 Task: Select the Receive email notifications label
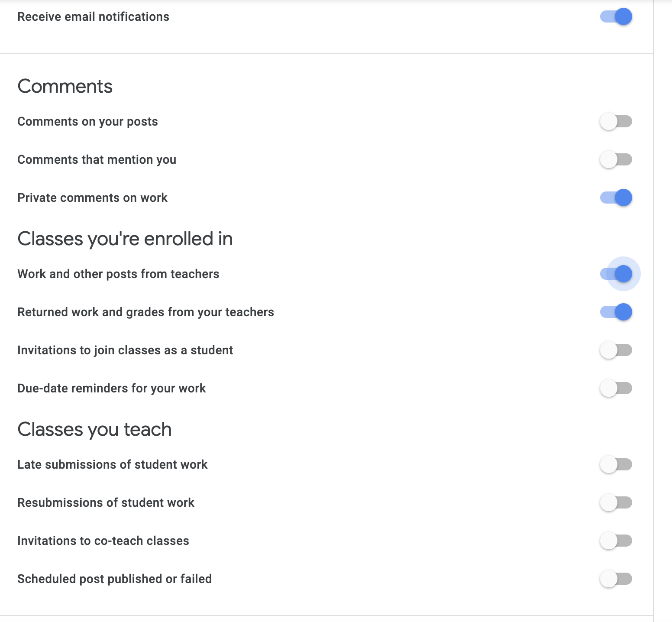pos(93,16)
